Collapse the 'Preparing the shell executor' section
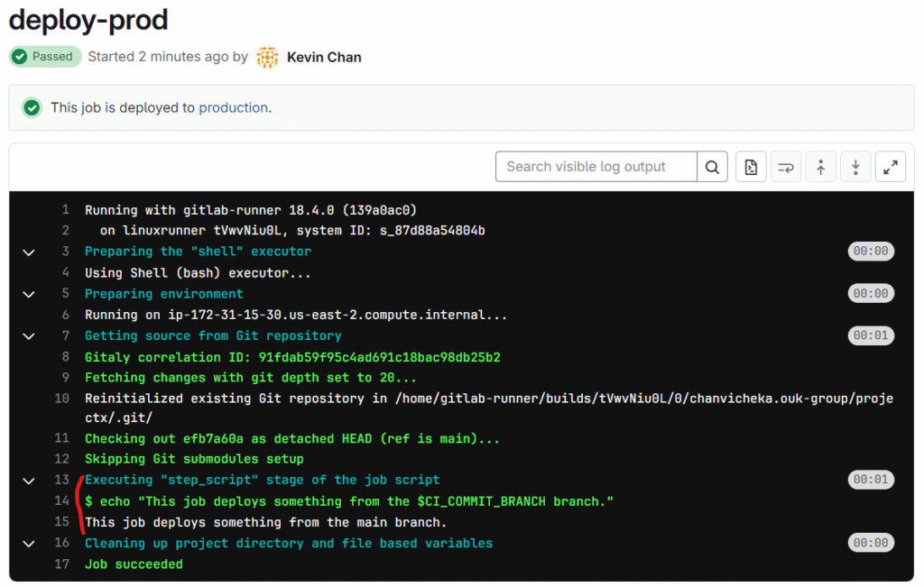The image size is (924, 587). (29, 252)
